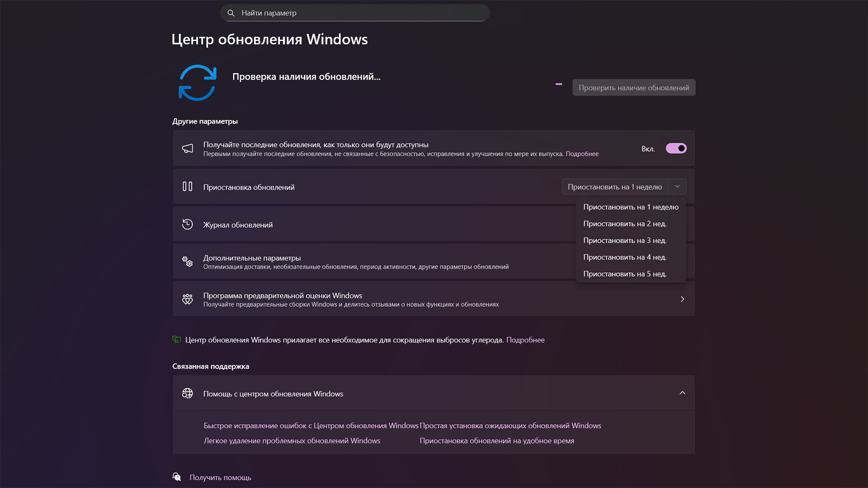Click the search magnifier icon
Screen dimensions: 868x488
pos(231,13)
